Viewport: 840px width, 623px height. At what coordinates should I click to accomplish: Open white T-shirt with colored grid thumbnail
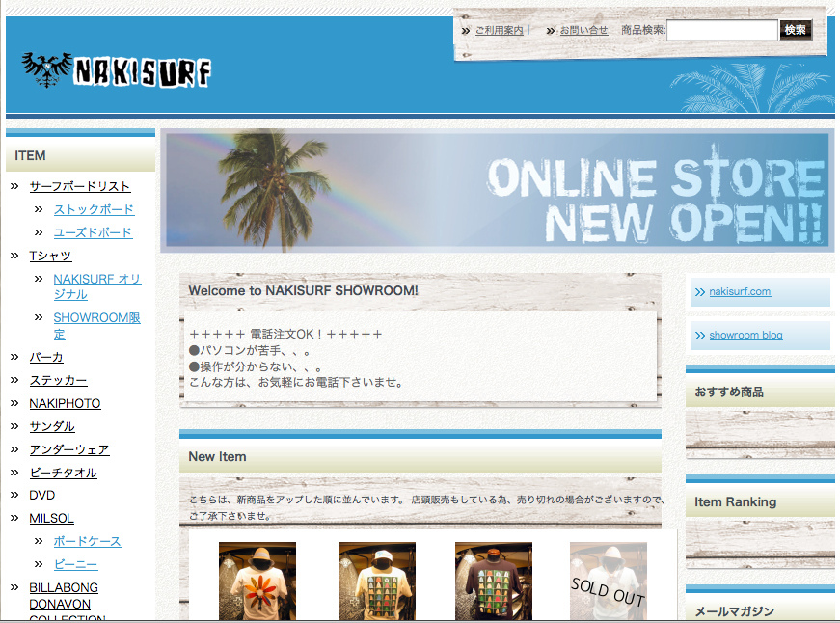click(377, 582)
